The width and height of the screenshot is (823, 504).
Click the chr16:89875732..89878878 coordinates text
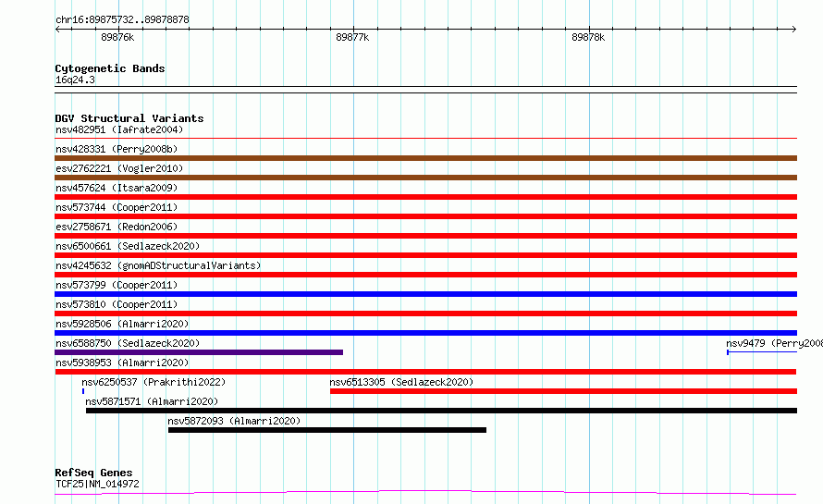[122, 20]
